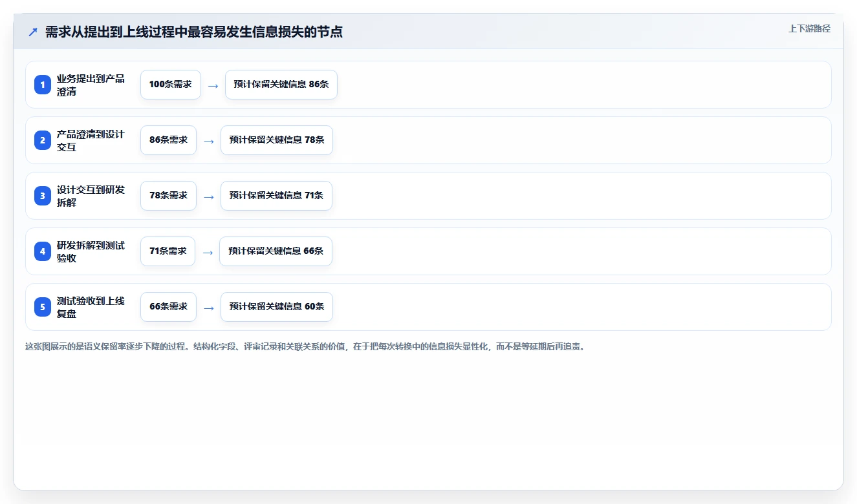Click the 预计保留关键信息 60条 pill
Image resolution: width=857 pixels, height=504 pixels.
coord(277,307)
